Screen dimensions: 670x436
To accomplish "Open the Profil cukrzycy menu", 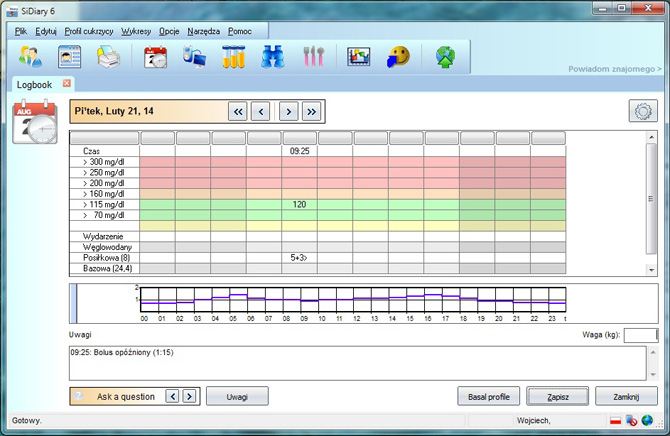I will [89, 31].
